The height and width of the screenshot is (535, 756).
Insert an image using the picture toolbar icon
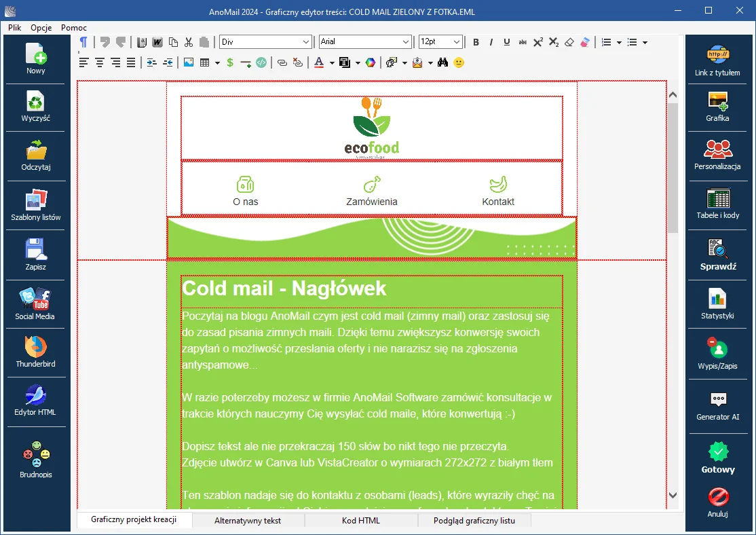click(x=189, y=62)
